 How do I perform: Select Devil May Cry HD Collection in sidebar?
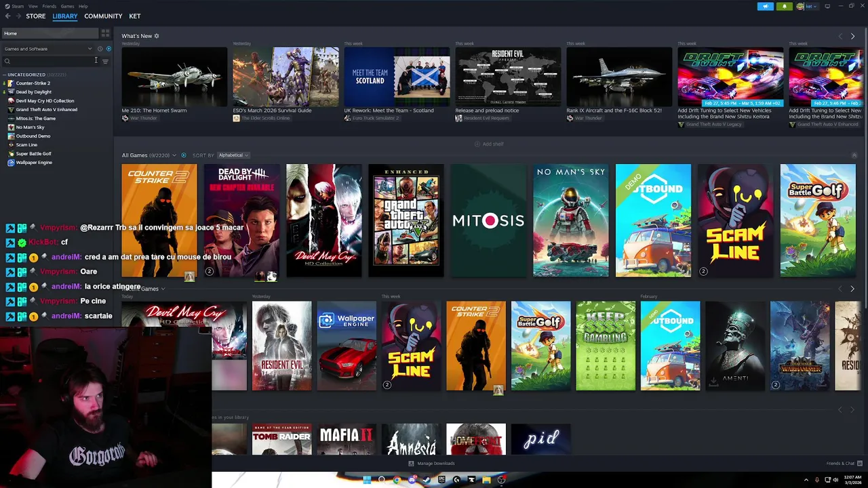[45, 101]
